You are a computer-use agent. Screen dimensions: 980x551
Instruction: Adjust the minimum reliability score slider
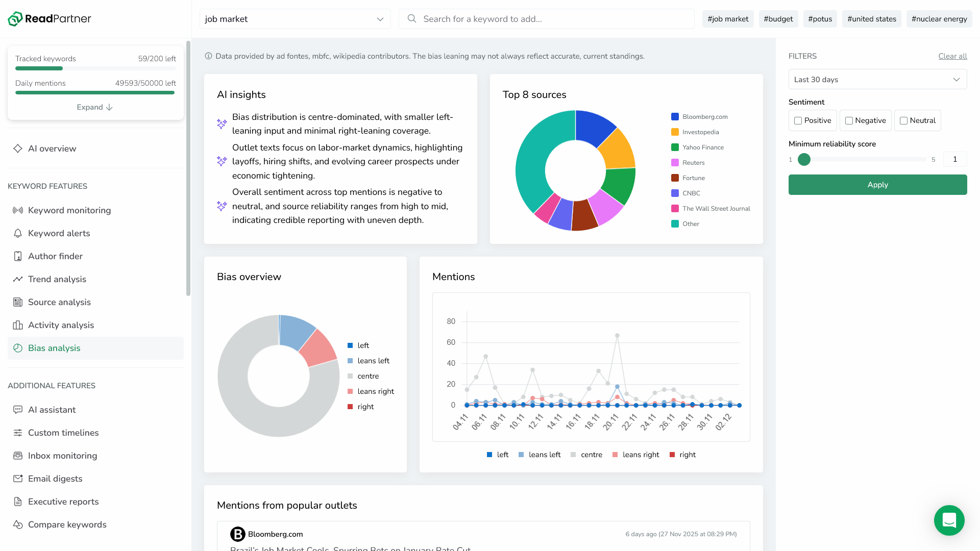pyautogui.click(x=804, y=159)
